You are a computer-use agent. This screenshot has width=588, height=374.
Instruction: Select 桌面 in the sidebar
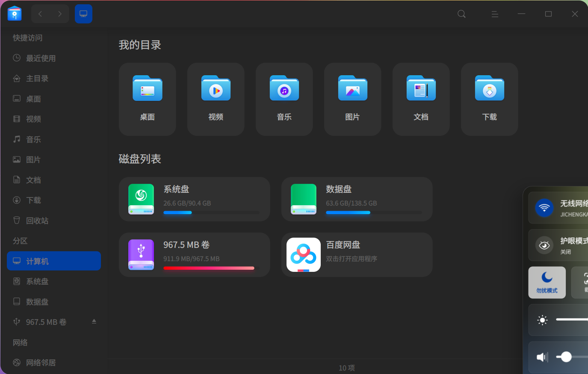click(x=54, y=99)
